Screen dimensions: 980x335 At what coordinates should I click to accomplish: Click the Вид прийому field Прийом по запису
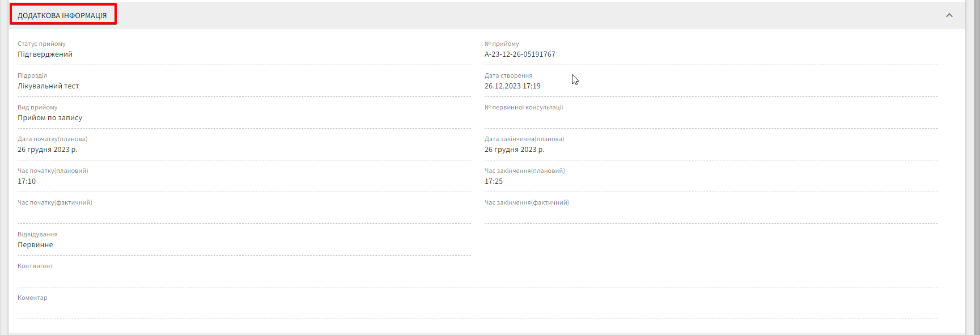[50, 118]
